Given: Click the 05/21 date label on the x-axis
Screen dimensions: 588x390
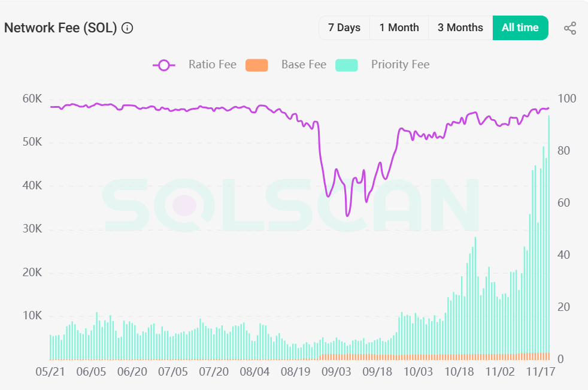Looking at the screenshot, I should point(50,371).
